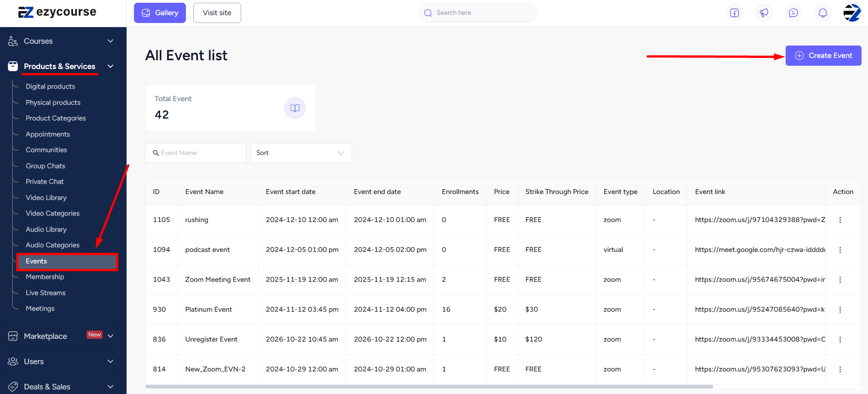Viewport: 868px width, 394px height.
Task: Open Live Streams in the sidebar
Action: 46,293
